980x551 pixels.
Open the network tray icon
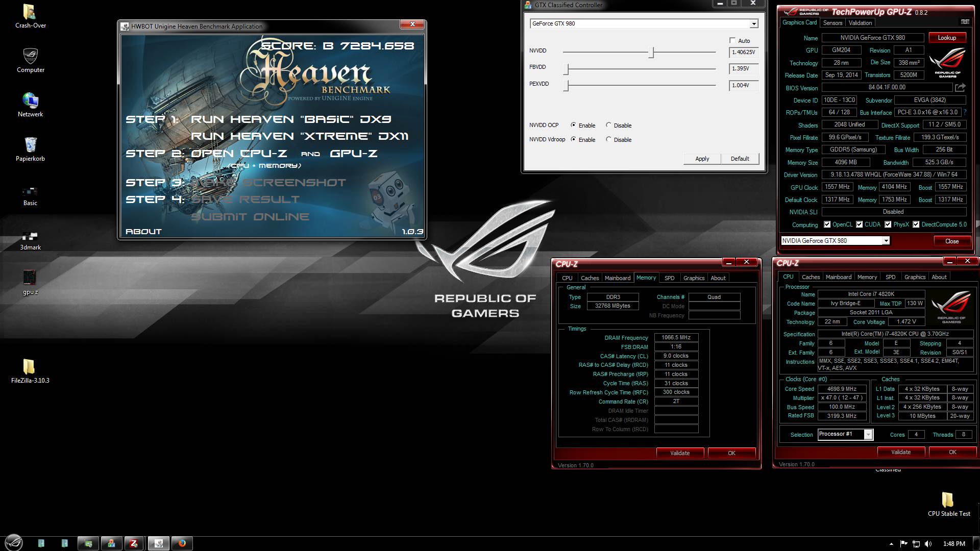coord(916,544)
